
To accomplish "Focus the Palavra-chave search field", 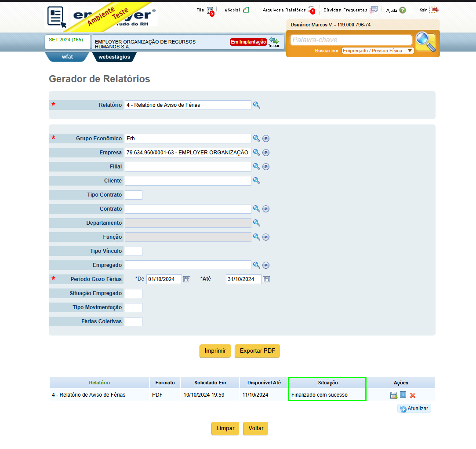I will tap(351, 40).
